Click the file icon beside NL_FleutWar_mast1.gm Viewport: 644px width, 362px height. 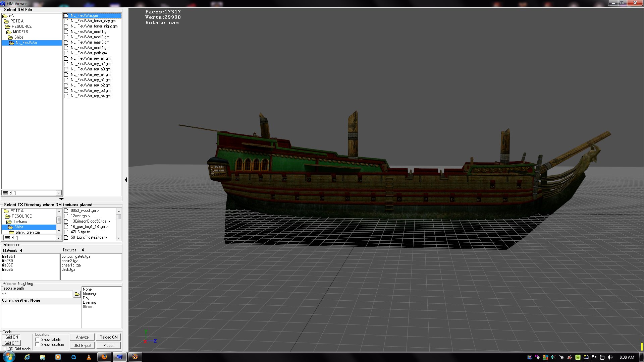coord(66,32)
